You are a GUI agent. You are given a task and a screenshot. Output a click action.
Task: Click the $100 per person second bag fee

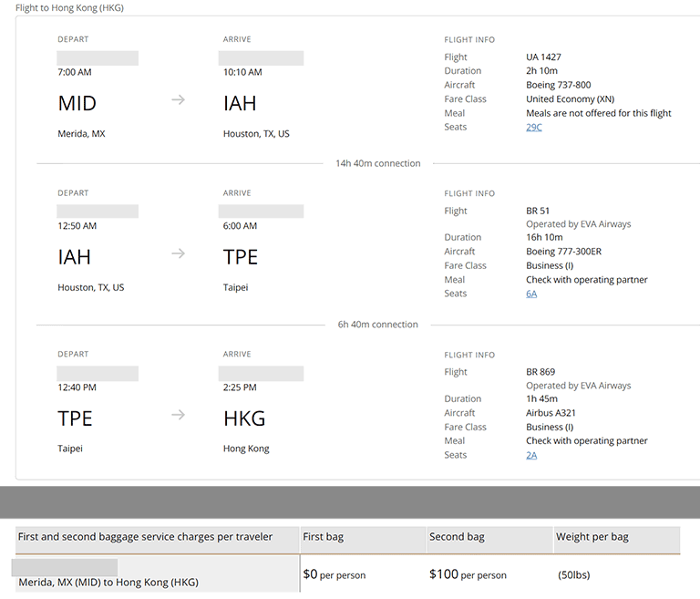coord(468,575)
